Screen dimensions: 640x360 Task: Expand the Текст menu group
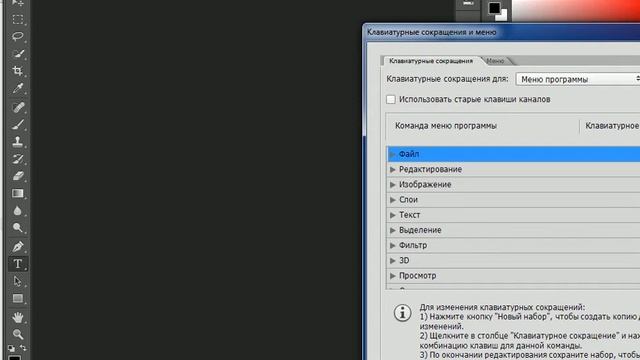(x=393, y=215)
